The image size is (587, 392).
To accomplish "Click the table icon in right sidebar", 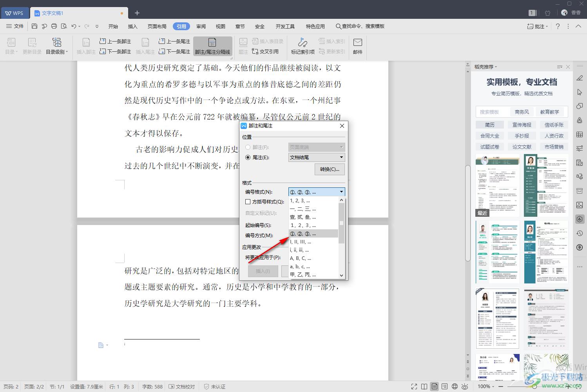I will coord(580,134).
